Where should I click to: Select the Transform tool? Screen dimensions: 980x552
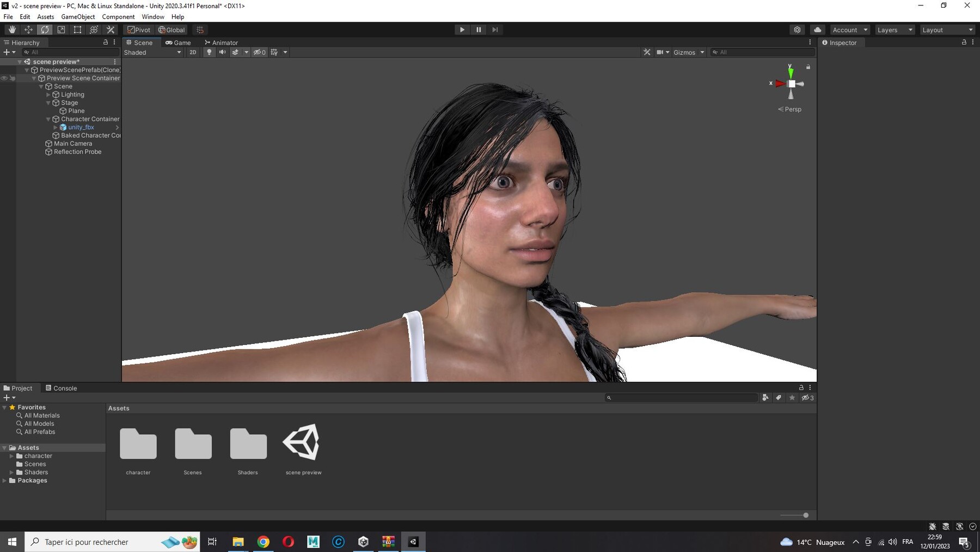coord(94,30)
